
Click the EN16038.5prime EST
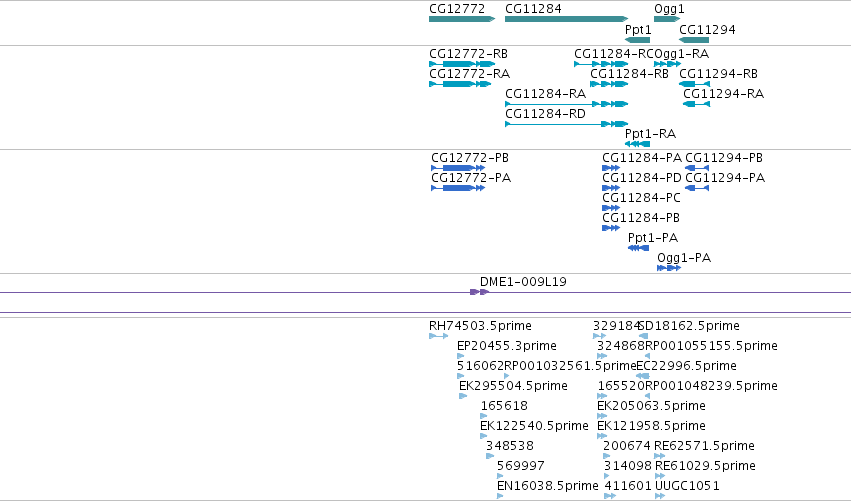coord(500,496)
